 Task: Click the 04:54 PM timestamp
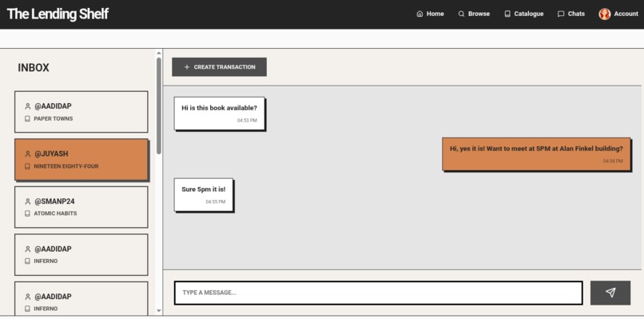tap(613, 161)
